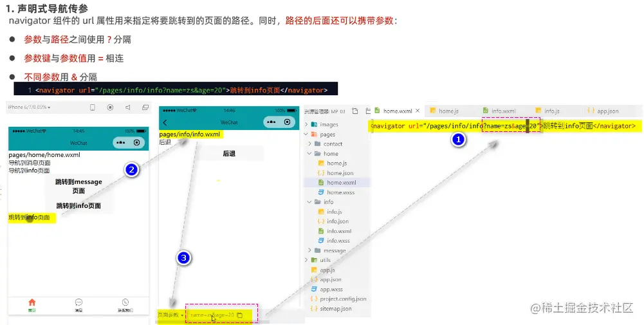The image size is (644, 325).
Task: Click the record icon in simulator toolbar
Action: coord(110,107)
